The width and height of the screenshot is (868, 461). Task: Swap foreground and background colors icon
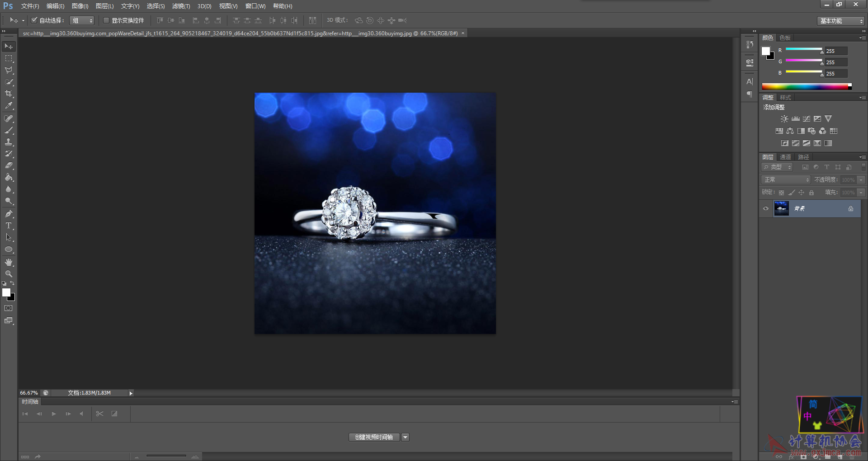coord(12,283)
